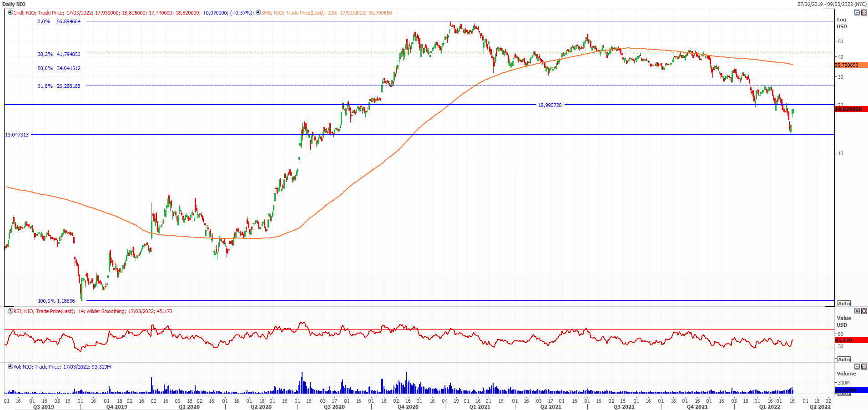The height and width of the screenshot is (410, 868).
Task: Maximize the RSI indicator pane
Action: pos(857,311)
